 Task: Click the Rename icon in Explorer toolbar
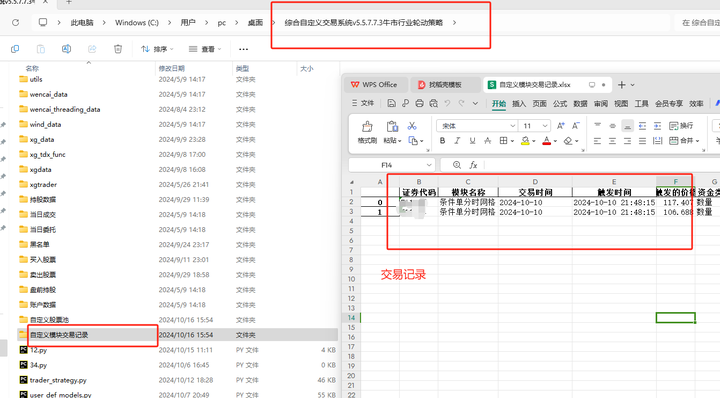(x=67, y=49)
